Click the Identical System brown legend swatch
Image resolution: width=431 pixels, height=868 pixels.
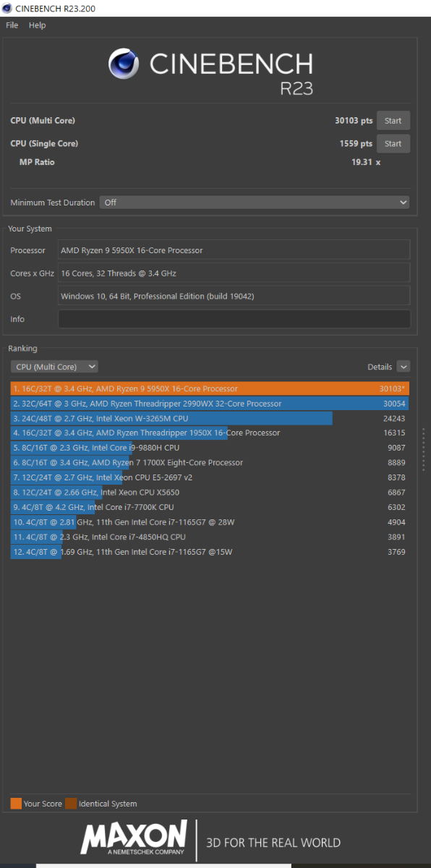pyautogui.click(x=71, y=804)
